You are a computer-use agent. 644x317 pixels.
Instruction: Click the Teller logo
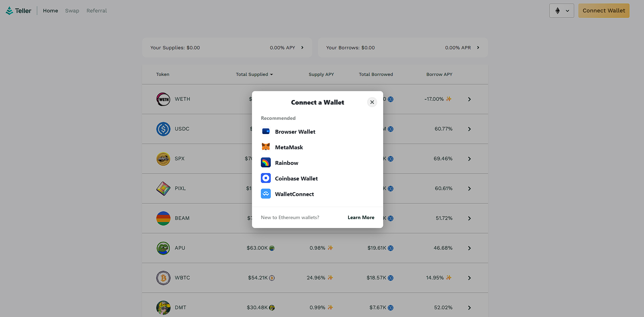click(18, 11)
